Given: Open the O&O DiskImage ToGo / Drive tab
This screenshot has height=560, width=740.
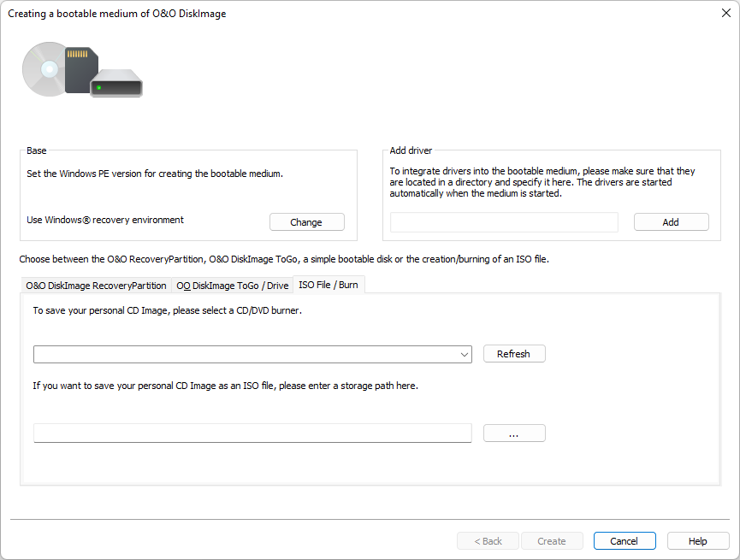Looking at the screenshot, I should 233,286.
